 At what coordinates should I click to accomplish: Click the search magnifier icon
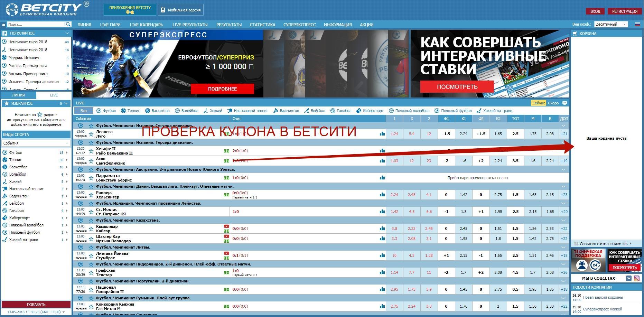[x=68, y=25]
